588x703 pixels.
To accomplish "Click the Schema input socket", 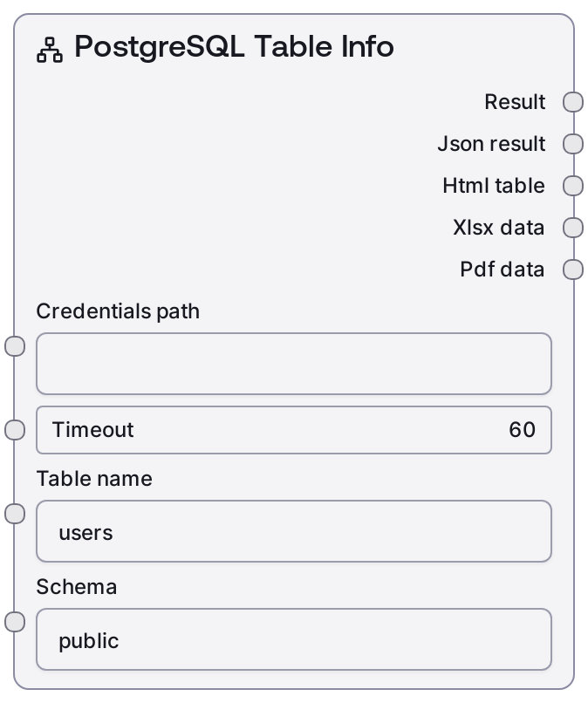I will (16, 622).
